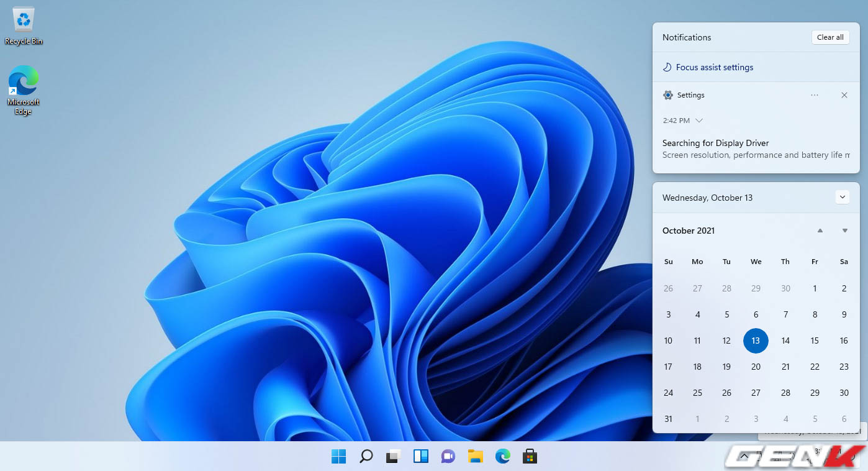The image size is (868, 471).
Task: Open Windows Search
Action: pos(366,455)
